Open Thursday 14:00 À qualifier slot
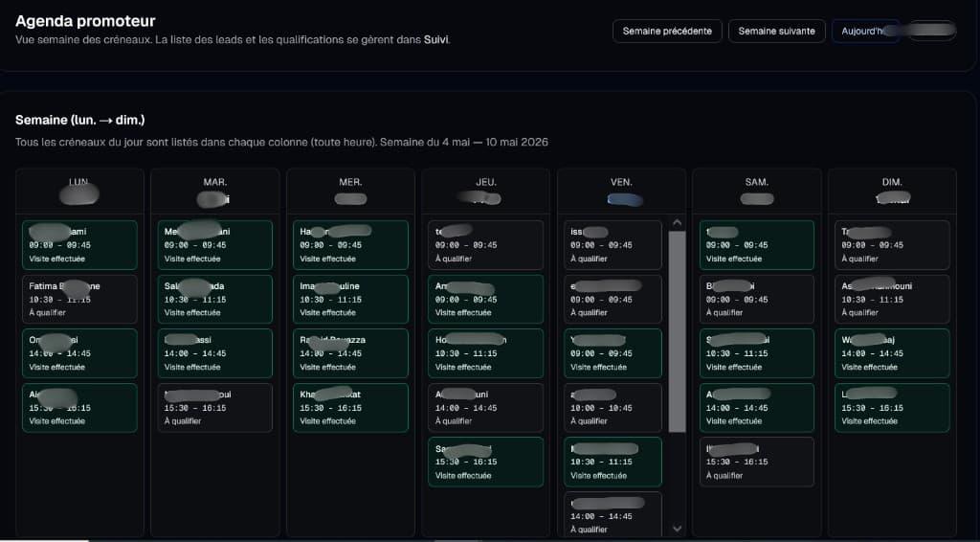 [x=485, y=408]
